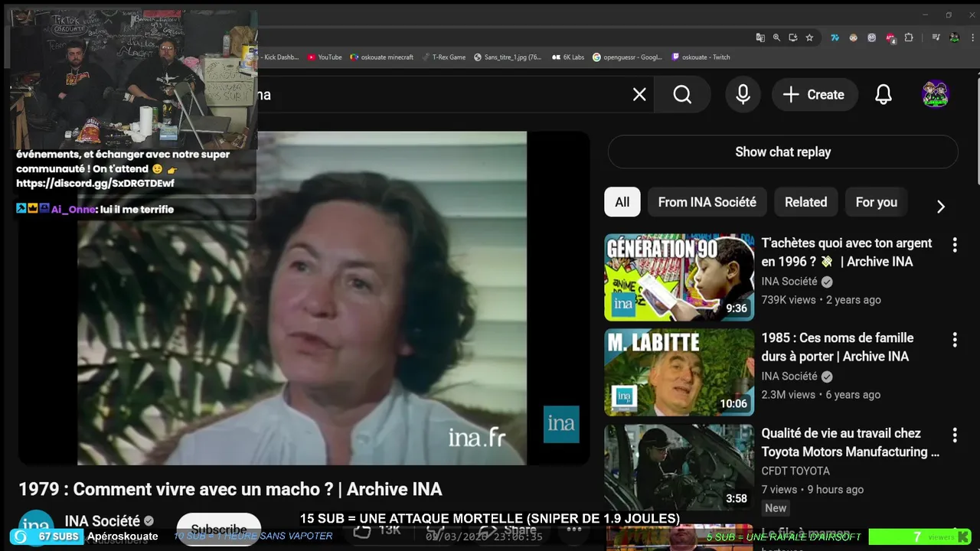Open title "T'achètes quoi avec ton argent en 1996"
Screen dimensions: 980x551
tap(847, 252)
